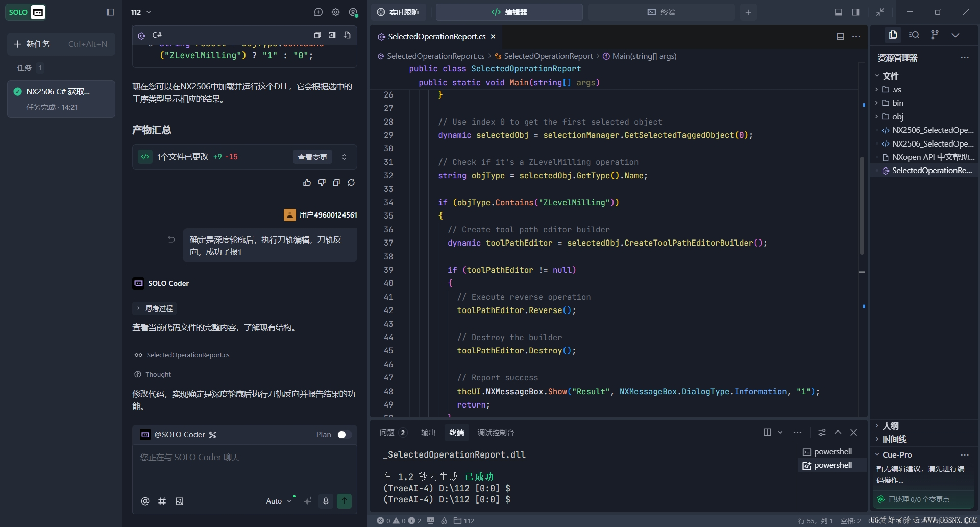Expand the 思考过程 thinking section

pos(155,308)
